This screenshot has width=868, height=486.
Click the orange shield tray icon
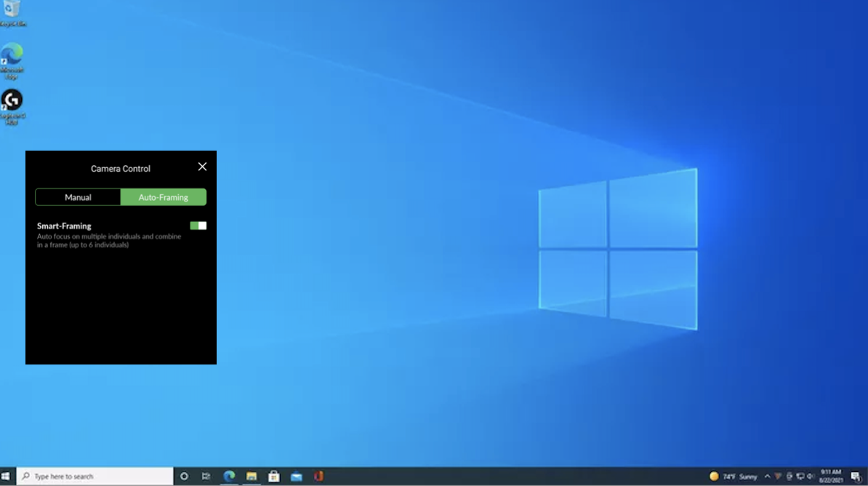(779, 476)
